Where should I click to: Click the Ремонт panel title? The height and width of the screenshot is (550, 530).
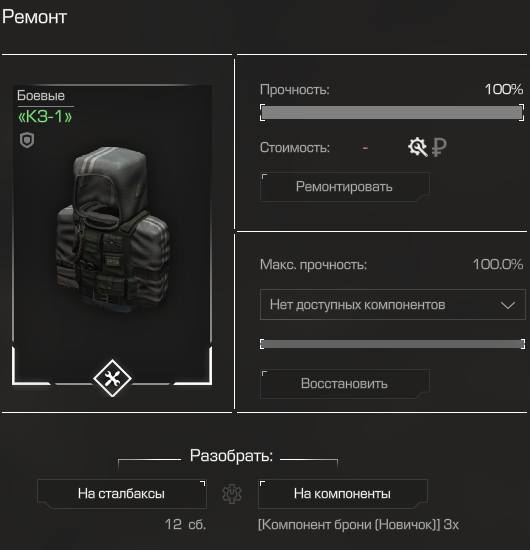tap(34, 17)
